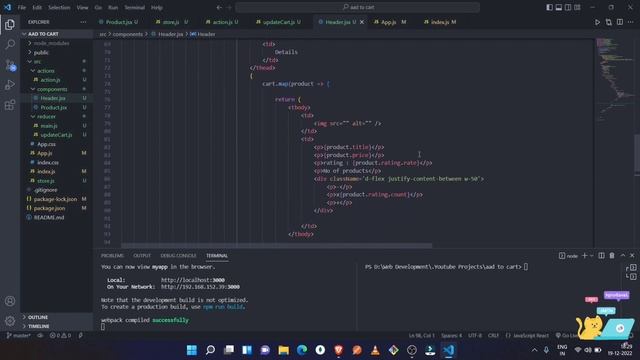This screenshot has width=640, height=360.
Task: Switch to the DEBUG CONSOLE panel tab
Action: 178,256
